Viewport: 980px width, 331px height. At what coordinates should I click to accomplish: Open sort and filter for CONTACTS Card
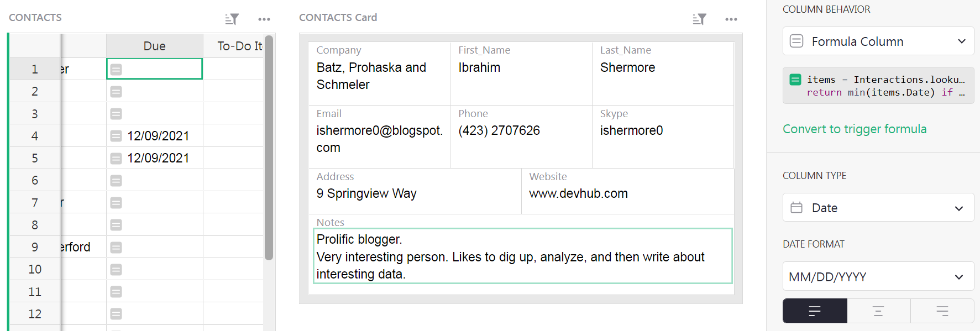tap(699, 19)
